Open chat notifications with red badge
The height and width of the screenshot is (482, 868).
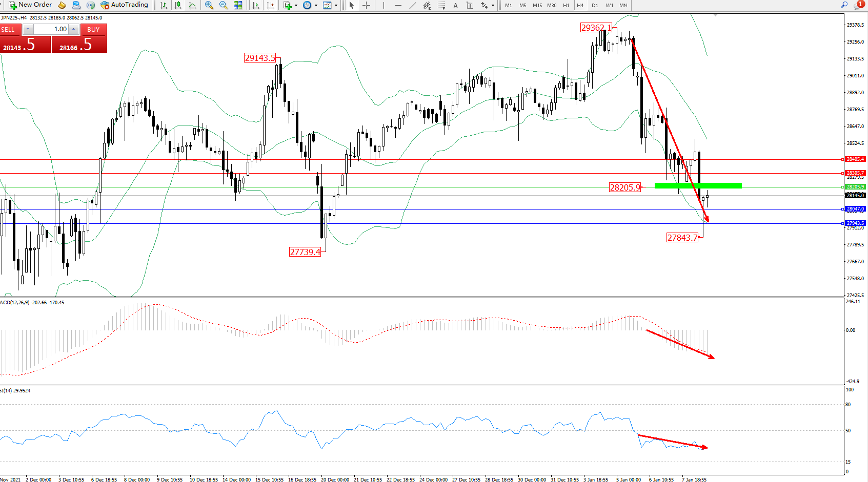859,5
